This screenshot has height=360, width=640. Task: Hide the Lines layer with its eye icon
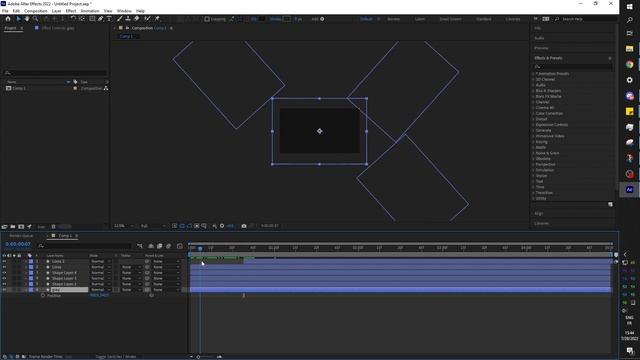point(4,267)
